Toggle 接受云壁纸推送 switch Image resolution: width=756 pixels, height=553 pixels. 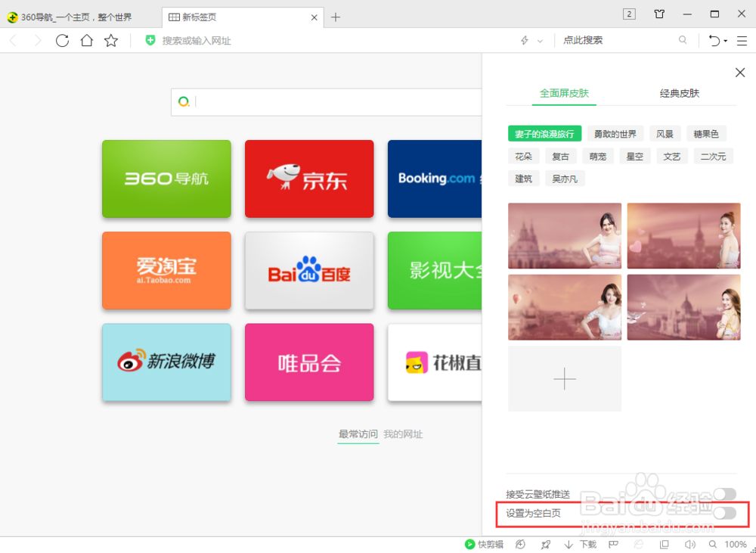click(x=725, y=494)
